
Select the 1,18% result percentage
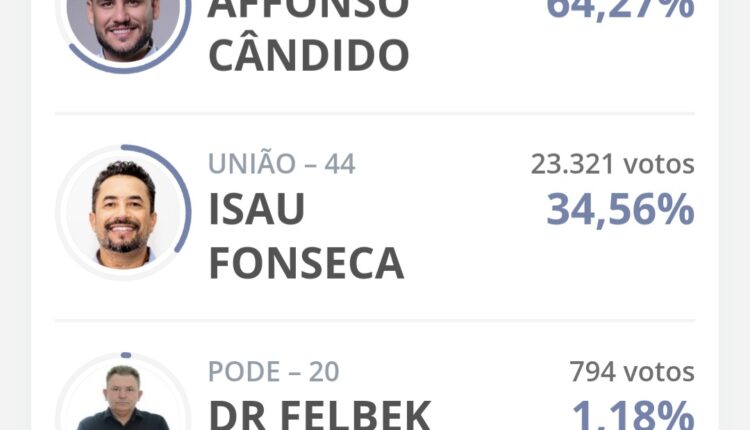click(632, 414)
